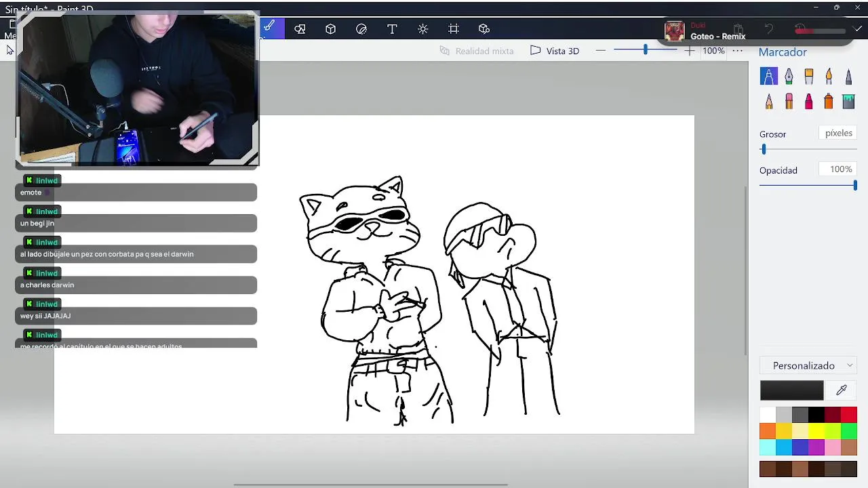
Task: Click the chat message "wey sii JAJAJAJ"
Action: pyautogui.click(x=136, y=316)
